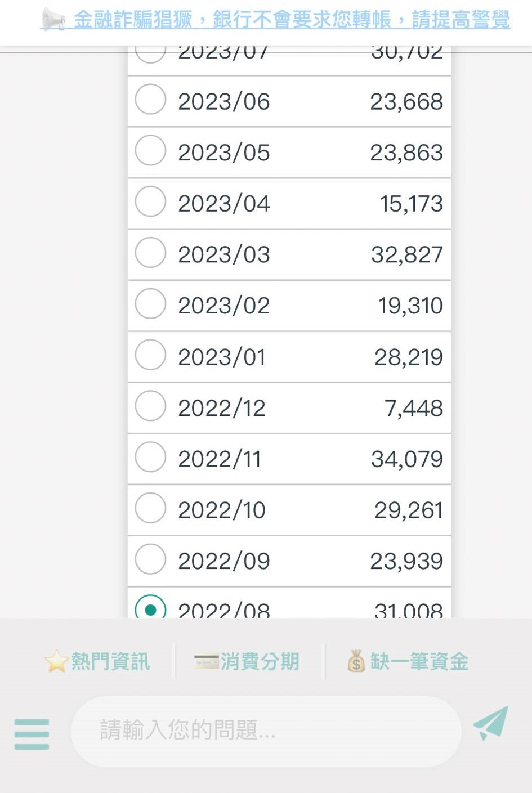Tap the credit card icon beside 消費分期
This screenshot has height=793, width=532.
tap(206, 661)
